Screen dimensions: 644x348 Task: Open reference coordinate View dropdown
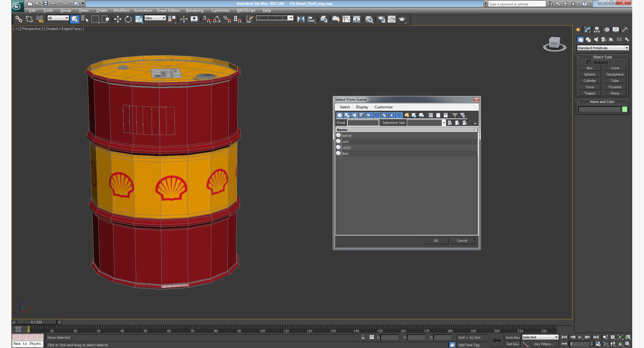(x=155, y=18)
